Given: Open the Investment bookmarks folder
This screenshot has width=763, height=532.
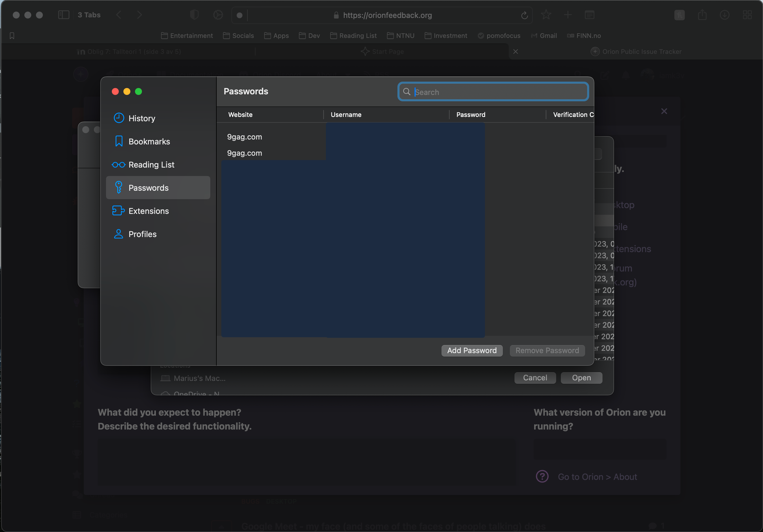Looking at the screenshot, I should (x=446, y=36).
